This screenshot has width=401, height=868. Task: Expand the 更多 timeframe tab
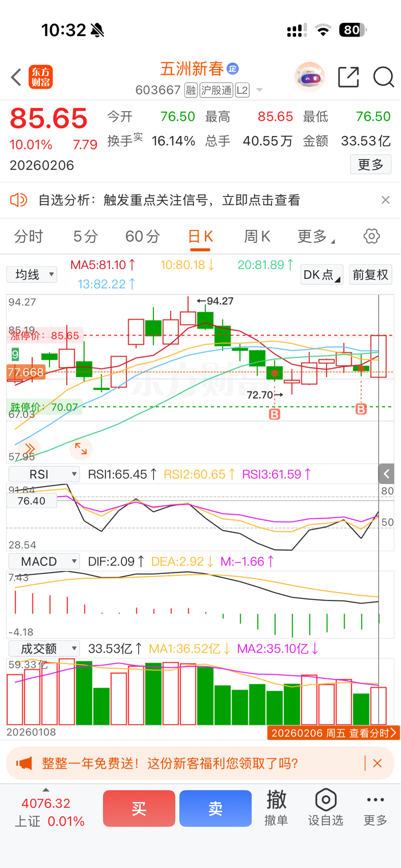pyautogui.click(x=316, y=236)
